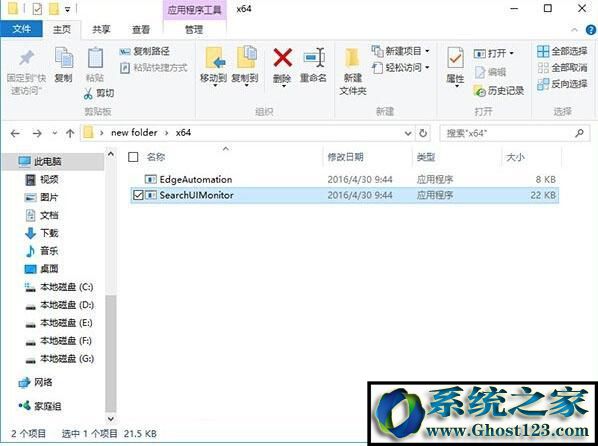Tick the select-all checkbox beside 名称 header

tap(133, 157)
